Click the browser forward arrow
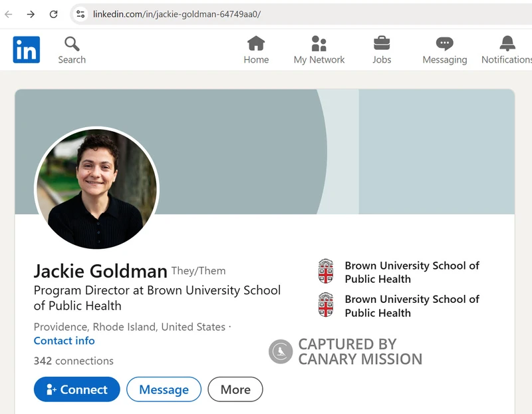The height and width of the screenshot is (414, 532). [31, 14]
